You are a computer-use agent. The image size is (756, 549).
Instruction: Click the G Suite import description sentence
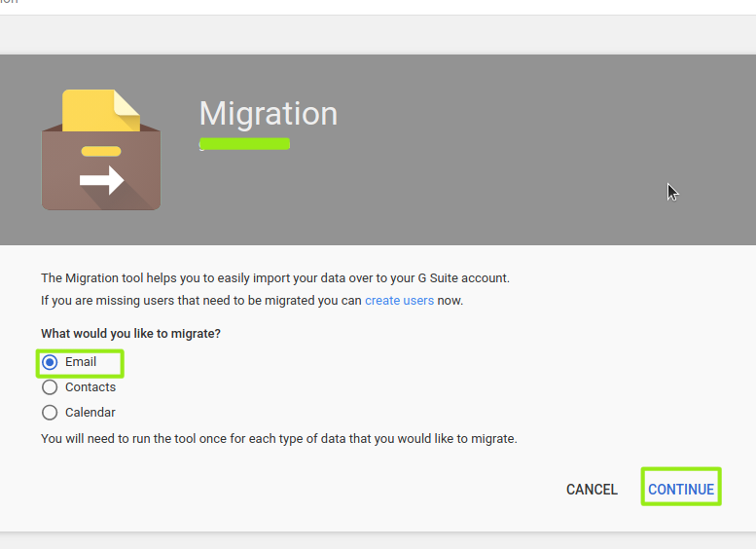[x=274, y=278]
